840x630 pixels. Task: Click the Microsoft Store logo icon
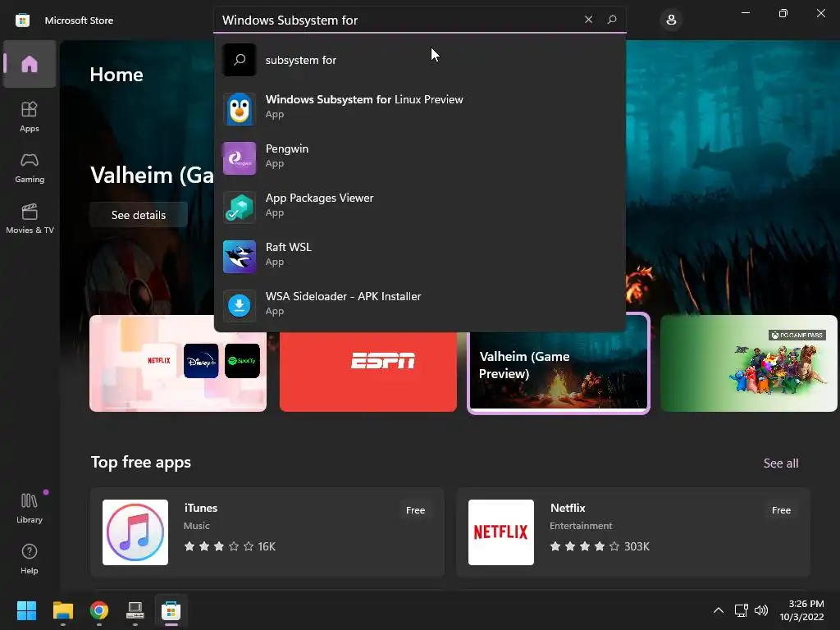(22, 21)
